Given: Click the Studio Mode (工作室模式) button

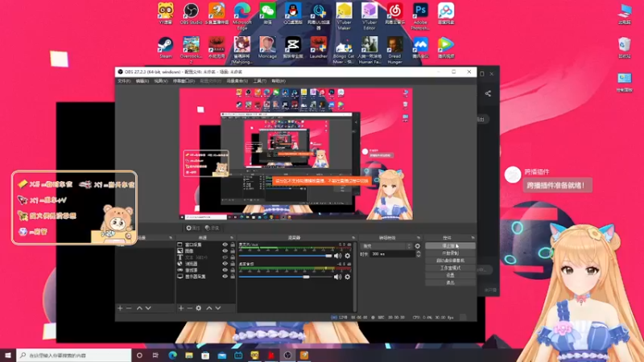Looking at the screenshot, I should tap(450, 268).
